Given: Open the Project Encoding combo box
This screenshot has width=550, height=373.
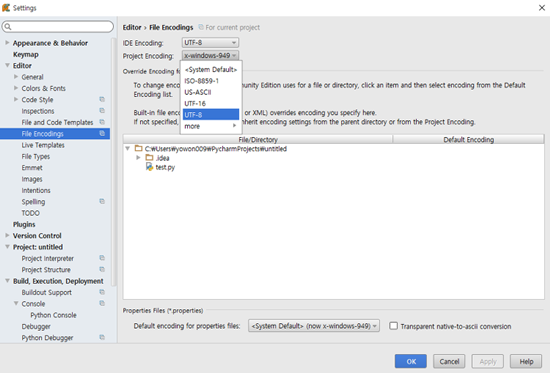Looking at the screenshot, I should pos(210,55).
